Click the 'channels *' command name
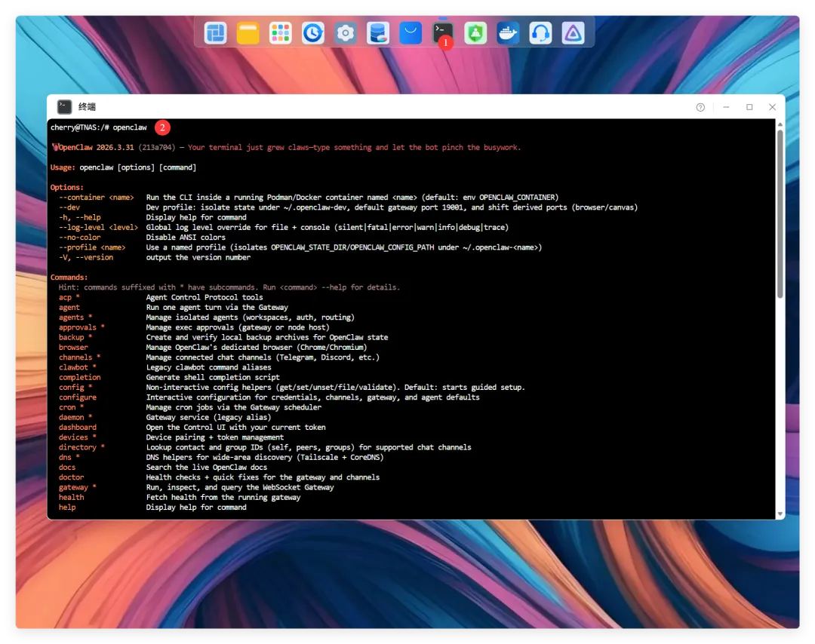Screen dimensions: 815x644 [x=79, y=357]
